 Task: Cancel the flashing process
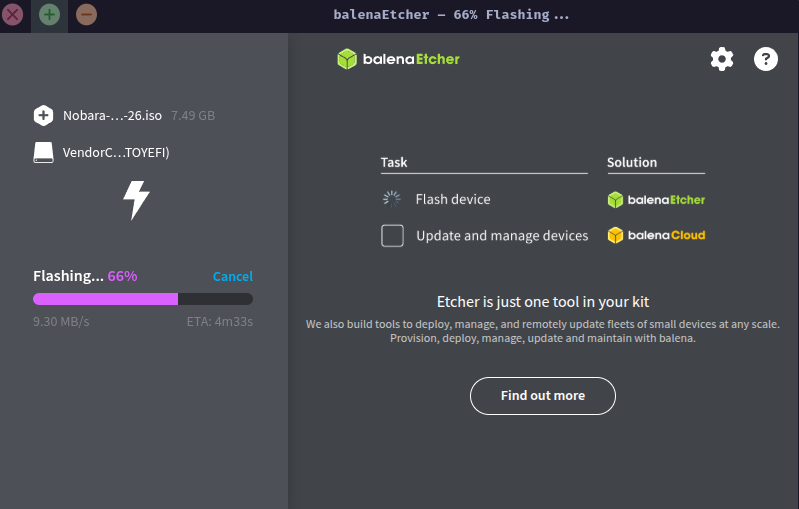[232, 276]
